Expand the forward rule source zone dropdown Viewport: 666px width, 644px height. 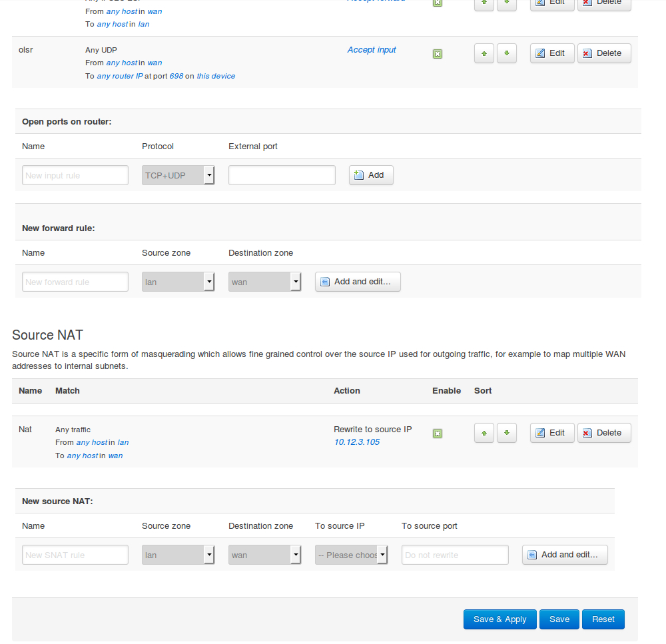pyautogui.click(x=178, y=282)
